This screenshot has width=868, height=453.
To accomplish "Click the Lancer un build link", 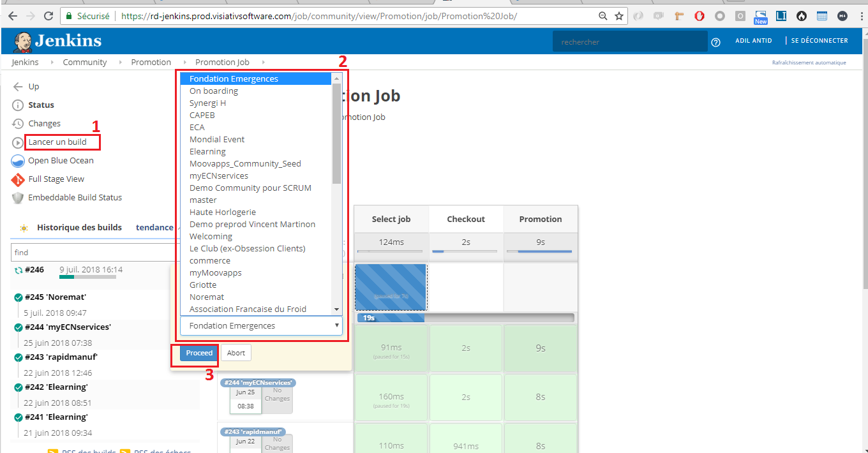I will (x=57, y=142).
